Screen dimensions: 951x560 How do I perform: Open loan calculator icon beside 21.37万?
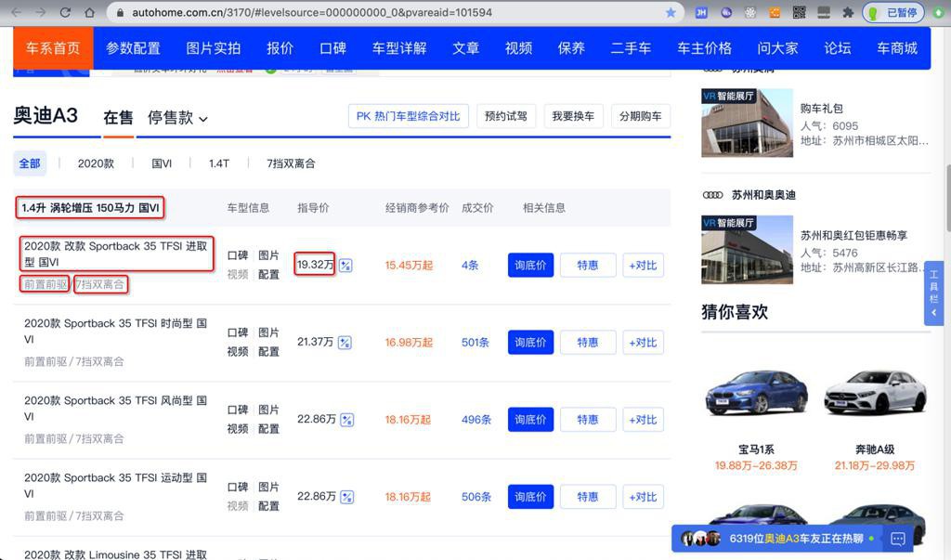(345, 342)
